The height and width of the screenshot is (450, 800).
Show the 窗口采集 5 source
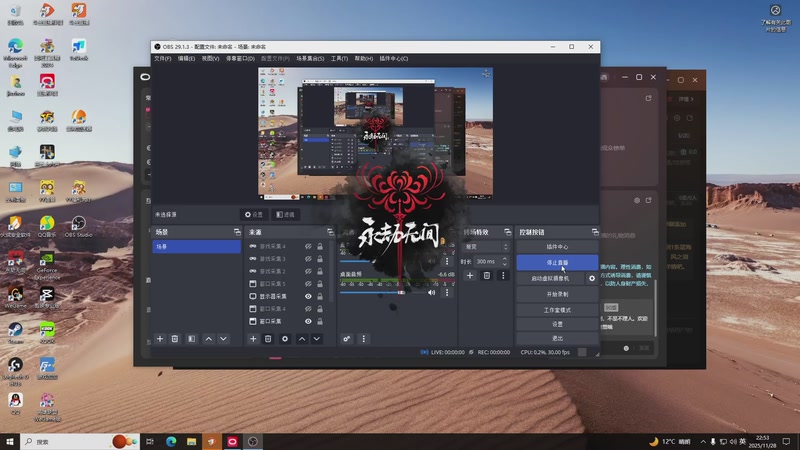(x=308, y=284)
